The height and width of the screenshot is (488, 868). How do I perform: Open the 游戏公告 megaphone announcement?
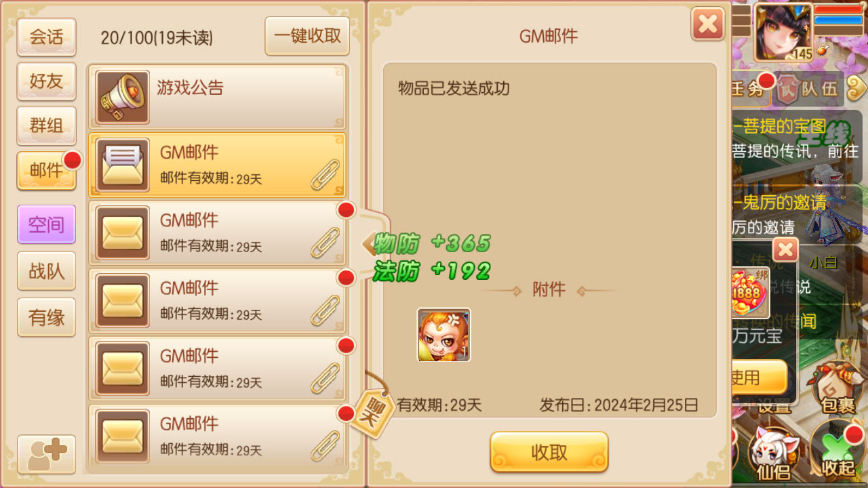[217, 97]
